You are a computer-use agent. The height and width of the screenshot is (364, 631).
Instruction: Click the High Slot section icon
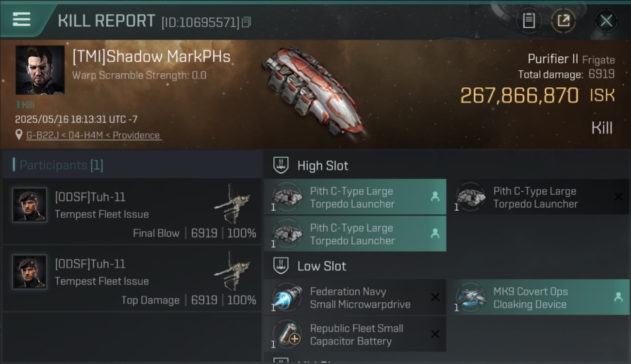(281, 165)
